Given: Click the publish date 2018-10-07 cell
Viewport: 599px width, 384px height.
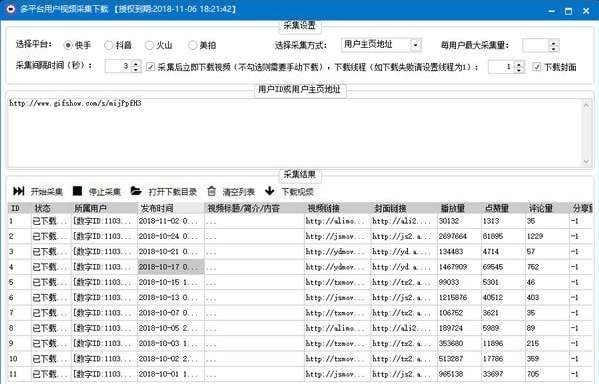Looking at the screenshot, I should 171,313.
